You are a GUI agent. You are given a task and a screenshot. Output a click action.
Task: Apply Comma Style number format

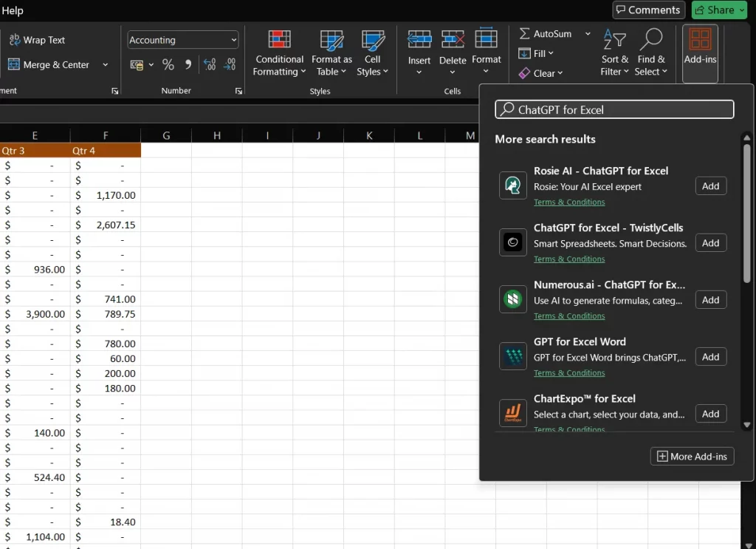[188, 65]
